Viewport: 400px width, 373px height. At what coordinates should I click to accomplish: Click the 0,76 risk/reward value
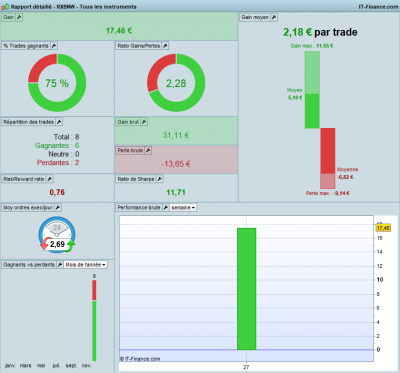(x=57, y=192)
